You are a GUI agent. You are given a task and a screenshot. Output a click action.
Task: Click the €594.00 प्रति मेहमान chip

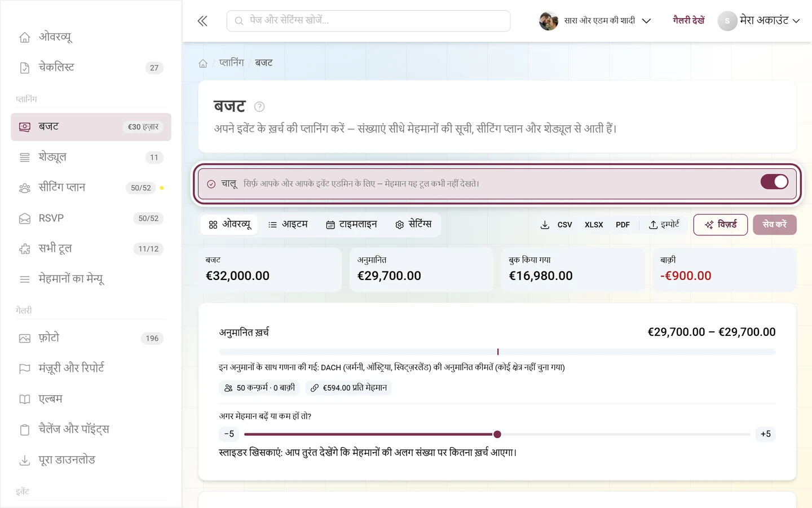coord(348,388)
